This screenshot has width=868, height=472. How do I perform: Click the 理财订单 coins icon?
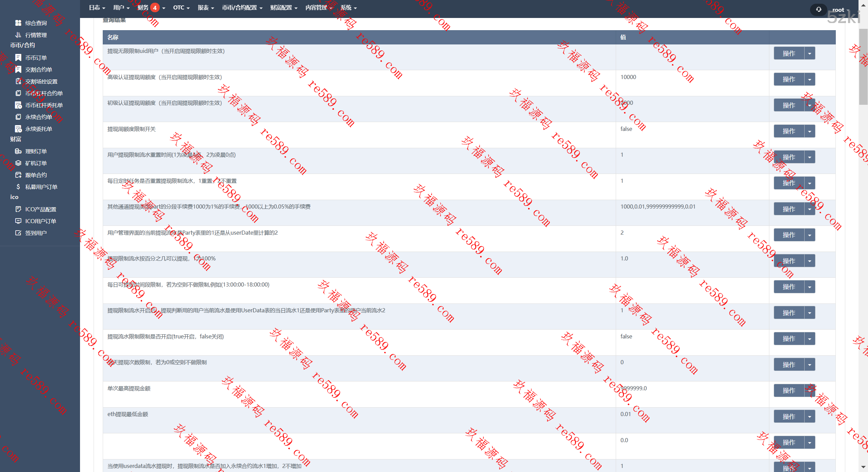(18, 151)
